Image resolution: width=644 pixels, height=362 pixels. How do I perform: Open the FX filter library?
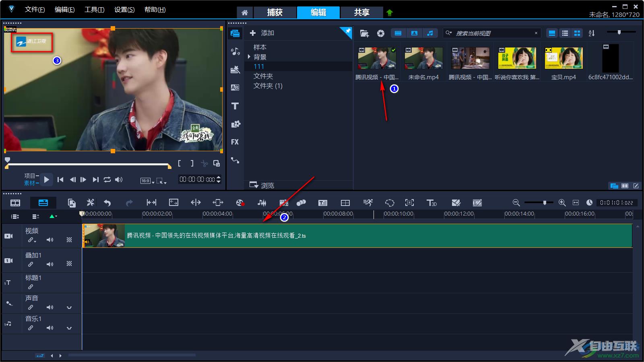click(235, 142)
